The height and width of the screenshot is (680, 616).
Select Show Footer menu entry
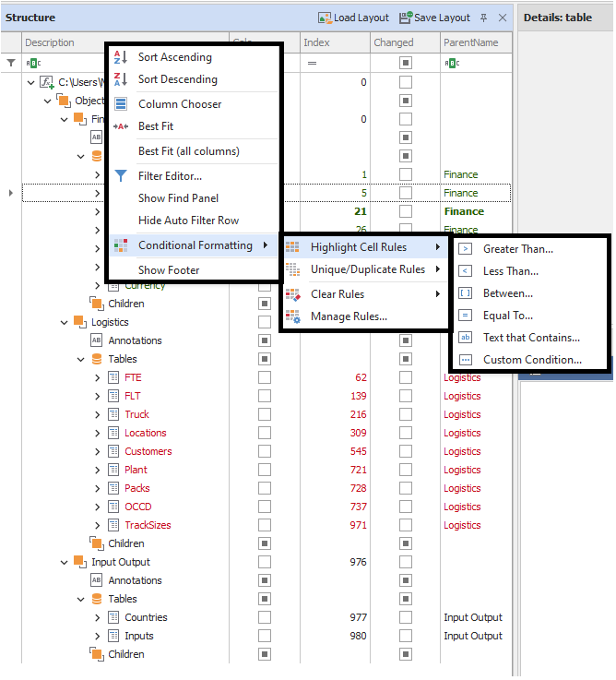pyautogui.click(x=169, y=270)
